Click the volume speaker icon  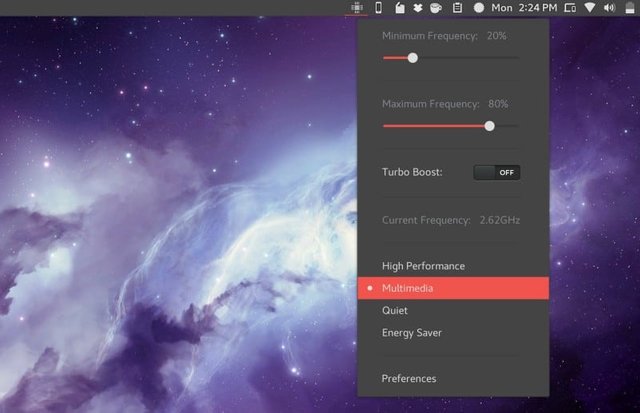pyautogui.click(x=609, y=8)
